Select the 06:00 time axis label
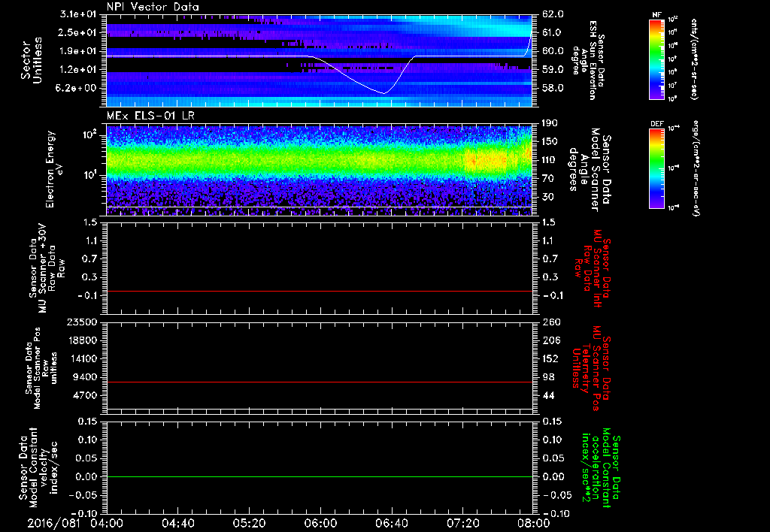 coord(320,522)
